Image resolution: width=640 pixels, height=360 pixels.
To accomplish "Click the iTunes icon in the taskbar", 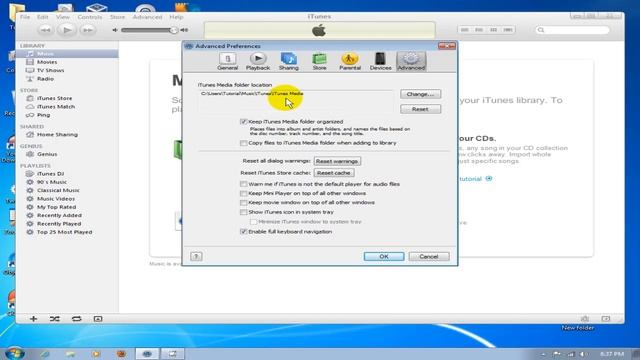I will click(x=147, y=353).
